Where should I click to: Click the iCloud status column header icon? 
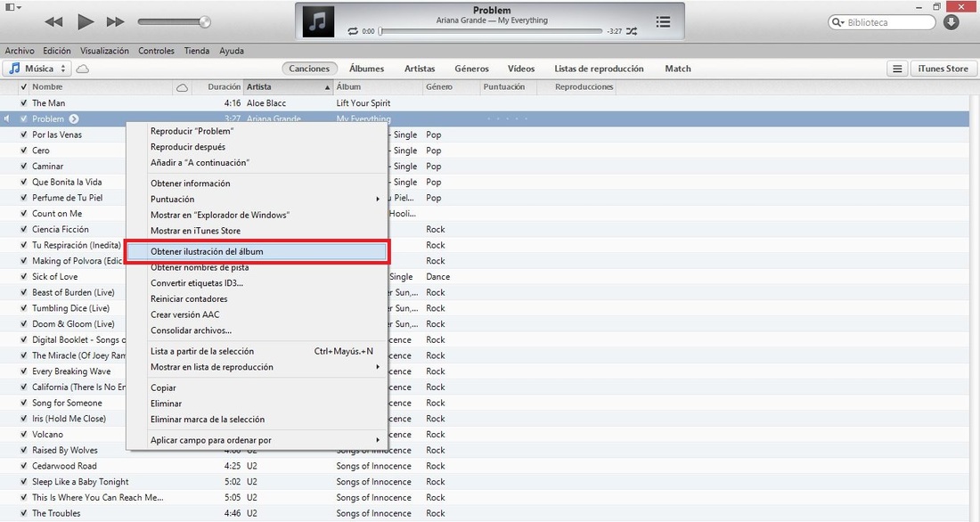tap(182, 87)
